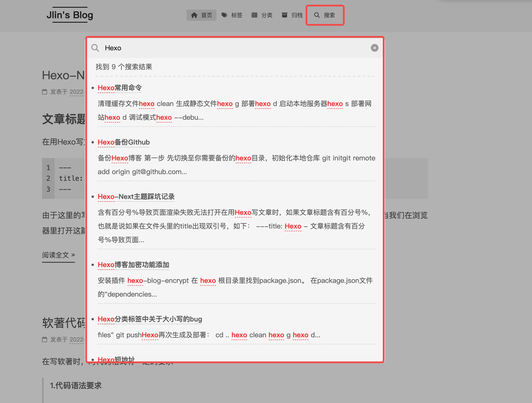Click the calendar icon by first 发表于 date
This screenshot has height=403, width=532.
pos(45,92)
